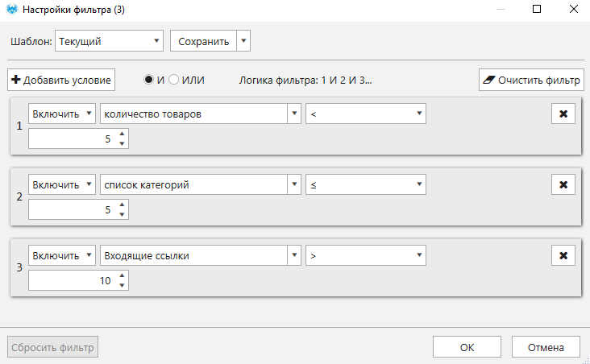Click Очистить фильтр button

531,80
